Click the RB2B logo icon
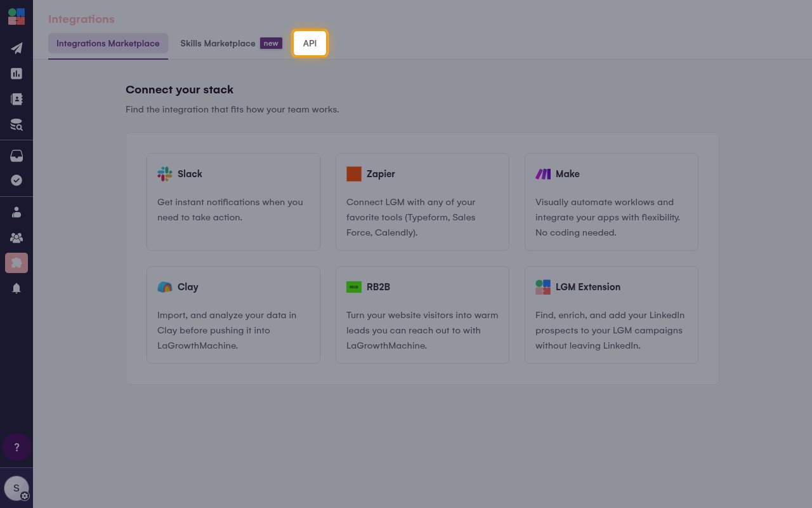 click(354, 287)
